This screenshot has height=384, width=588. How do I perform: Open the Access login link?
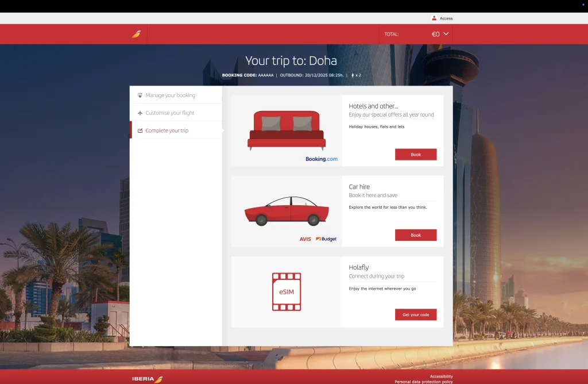(x=446, y=18)
